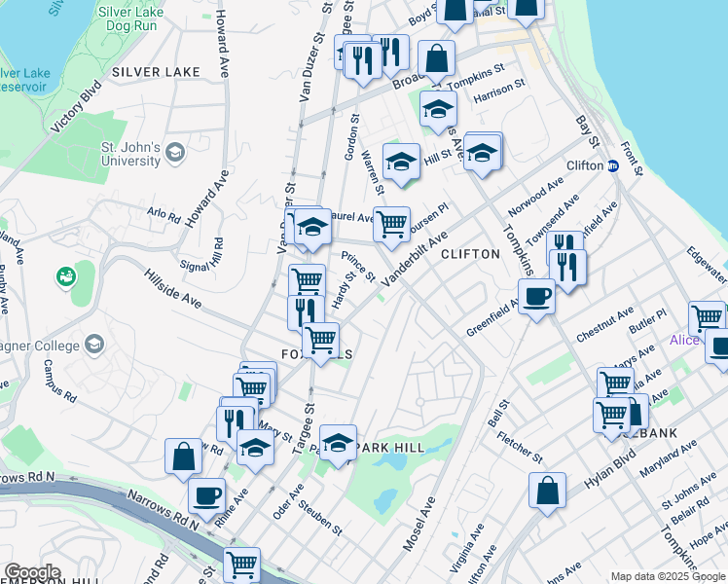Image resolution: width=728 pixels, height=584 pixels.
Task: Open the grocery cart marker at bottom edge
Action: point(241,565)
